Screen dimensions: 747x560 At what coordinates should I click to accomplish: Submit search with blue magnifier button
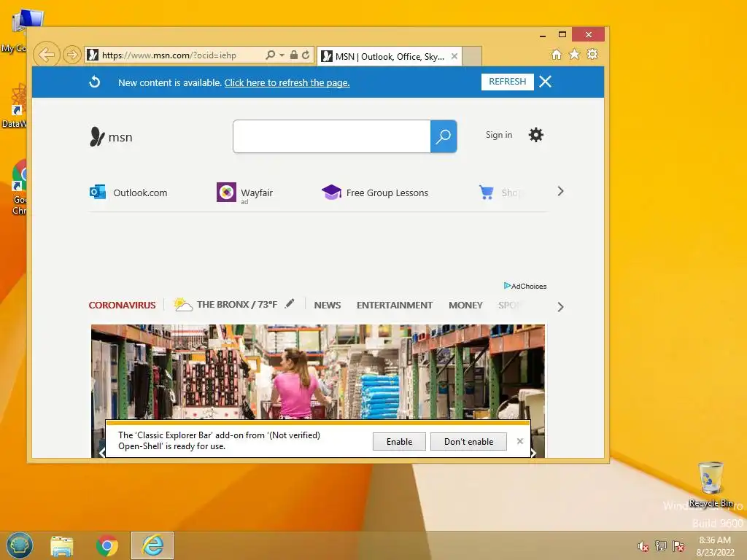click(x=444, y=136)
